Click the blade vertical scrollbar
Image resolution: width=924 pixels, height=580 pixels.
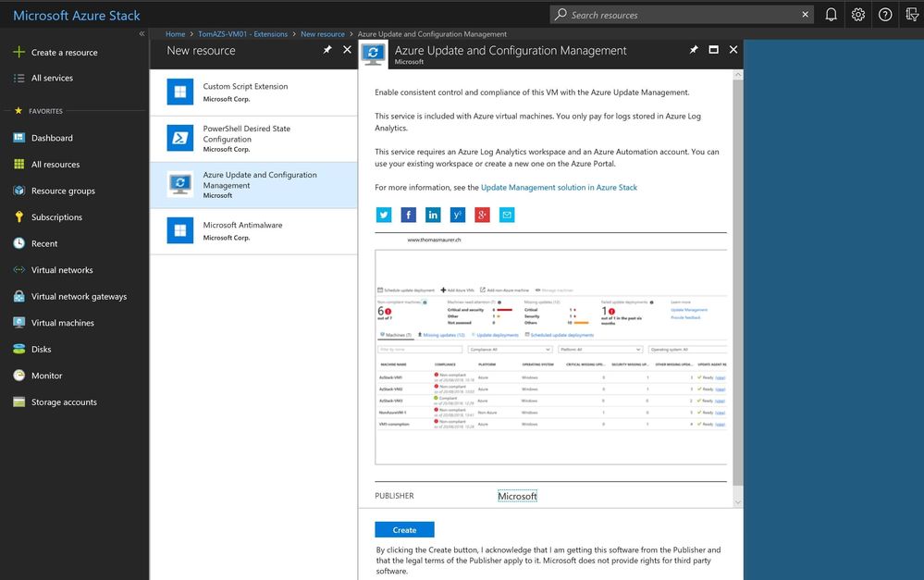pos(738,283)
